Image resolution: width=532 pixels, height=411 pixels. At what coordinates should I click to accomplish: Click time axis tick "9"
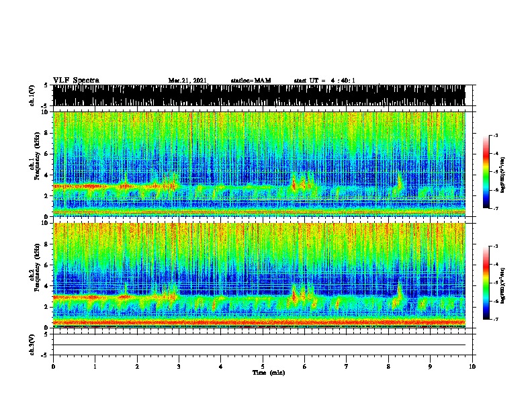[430, 367]
